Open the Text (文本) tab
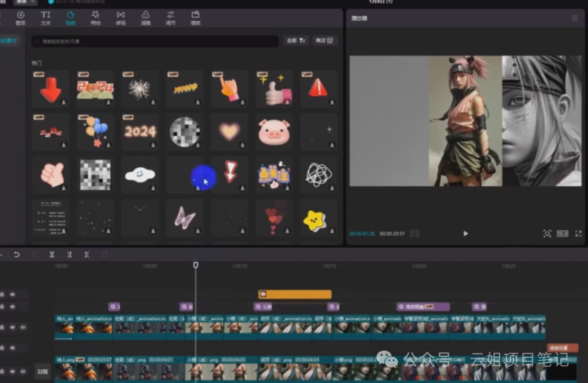Image resolution: width=588 pixels, height=383 pixels. click(45, 17)
